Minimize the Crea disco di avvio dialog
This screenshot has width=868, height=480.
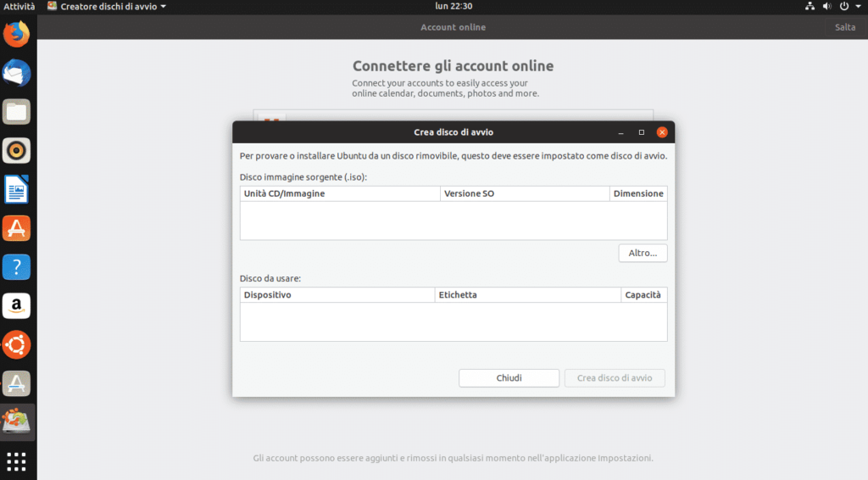click(x=621, y=132)
